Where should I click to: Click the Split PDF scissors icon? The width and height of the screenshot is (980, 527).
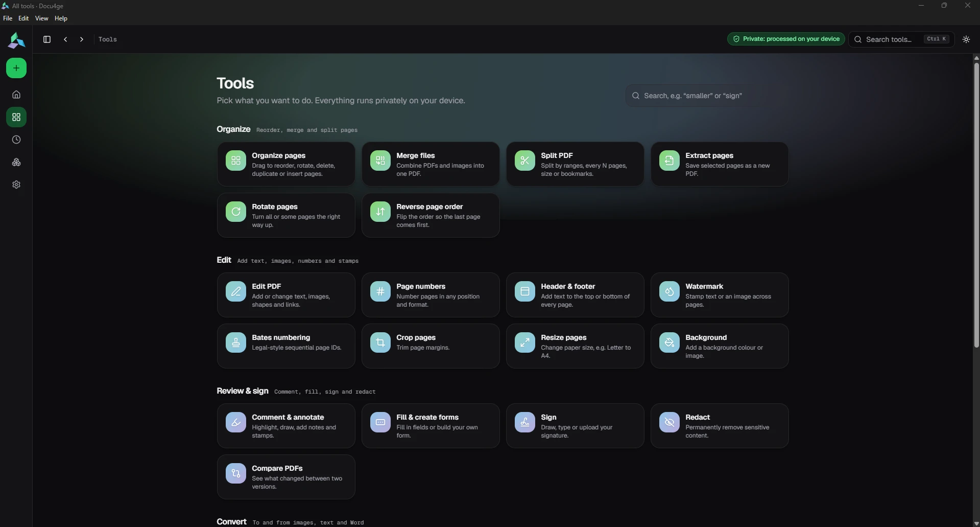525,161
